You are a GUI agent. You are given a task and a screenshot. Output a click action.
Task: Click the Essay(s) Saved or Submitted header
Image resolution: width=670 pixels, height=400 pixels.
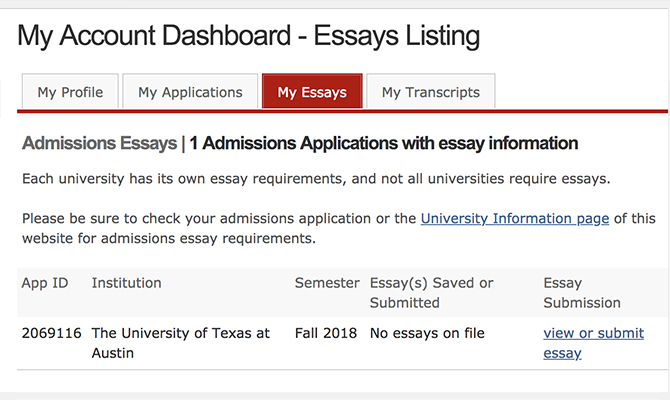(432, 292)
